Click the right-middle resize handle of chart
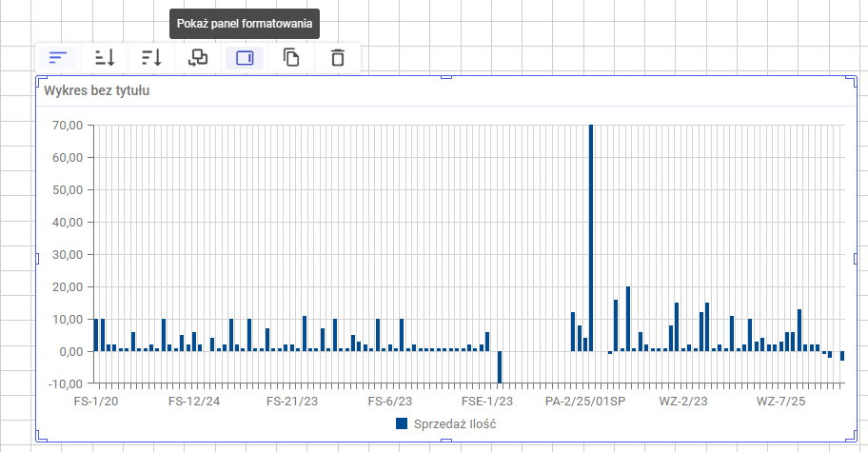This screenshot has height=452, width=868. pos(857,259)
